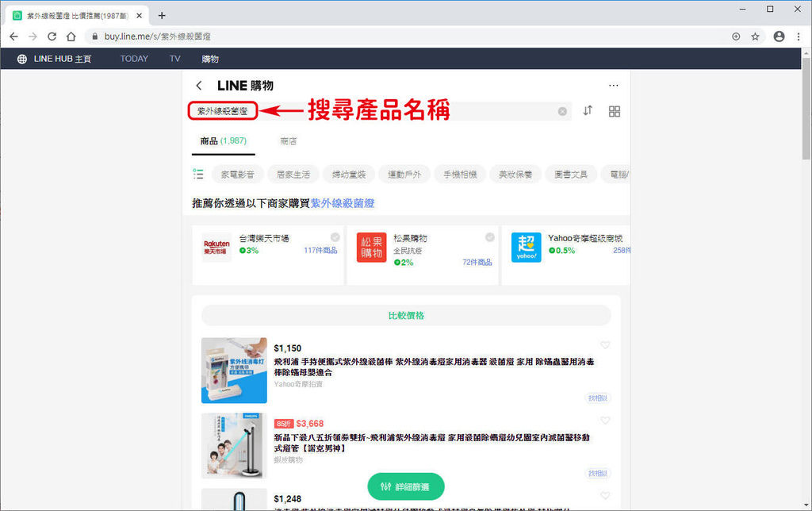Click the 2% cashback on 松果購物
812x511 pixels.
tap(404, 262)
